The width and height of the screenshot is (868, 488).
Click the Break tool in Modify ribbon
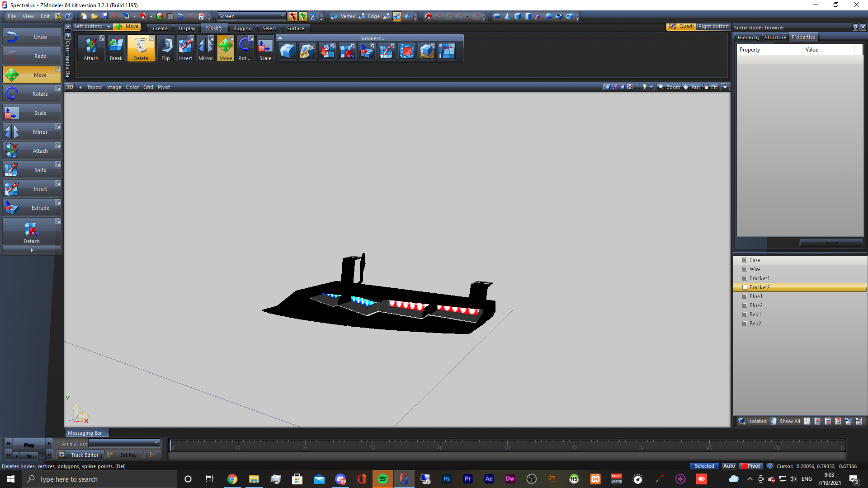pos(116,49)
